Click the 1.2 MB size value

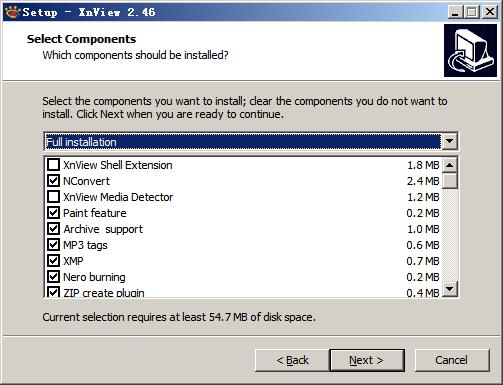[x=423, y=197]
